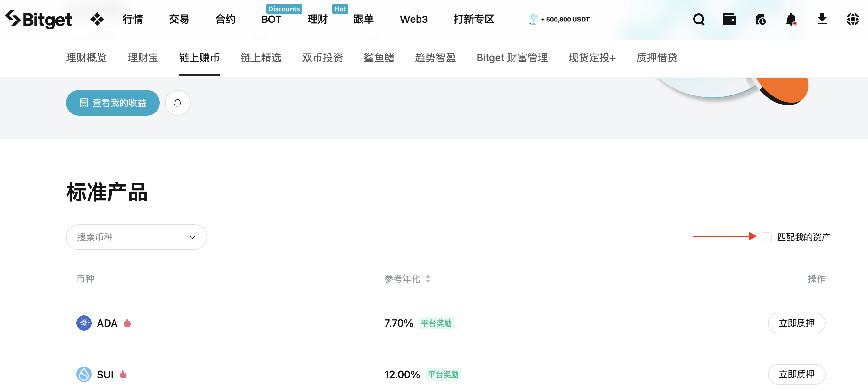This screenshot has width=868, height=390.
Task: Click the 标准产品 heading
Action: [x=107, y=192]
